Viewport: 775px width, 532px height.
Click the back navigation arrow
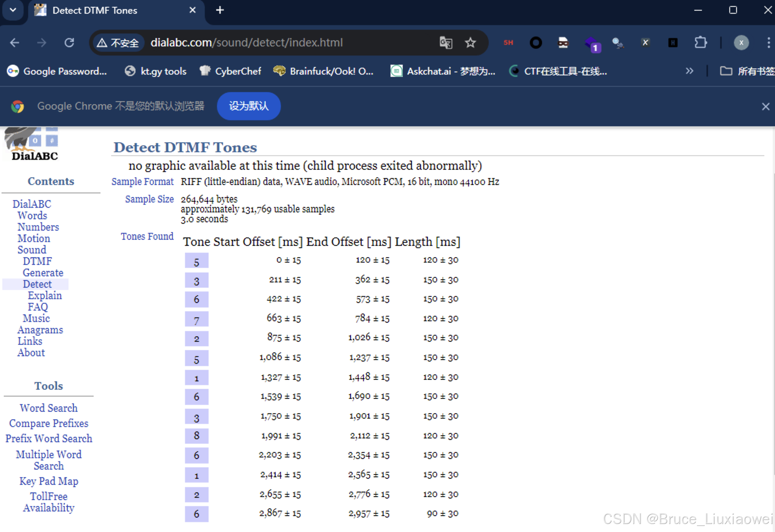(x=14, y=43)
